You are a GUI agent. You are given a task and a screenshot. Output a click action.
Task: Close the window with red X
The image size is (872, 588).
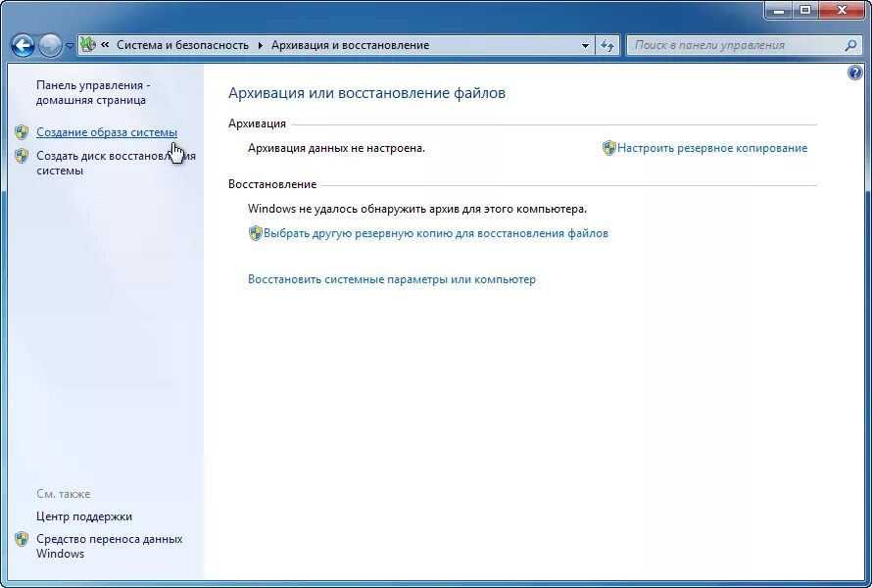(842, 10)
